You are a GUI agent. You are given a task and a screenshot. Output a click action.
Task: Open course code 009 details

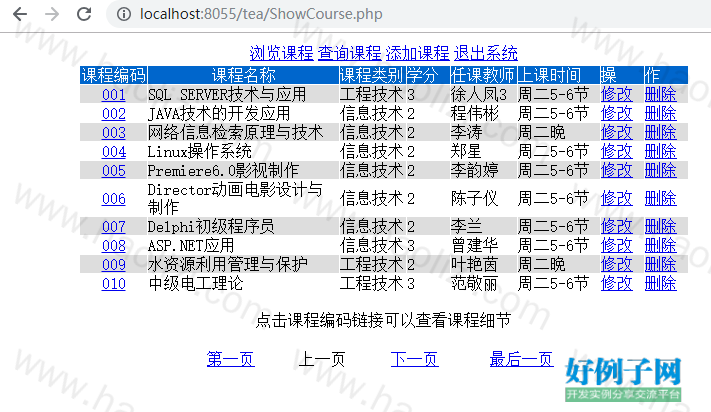point(114,265)
